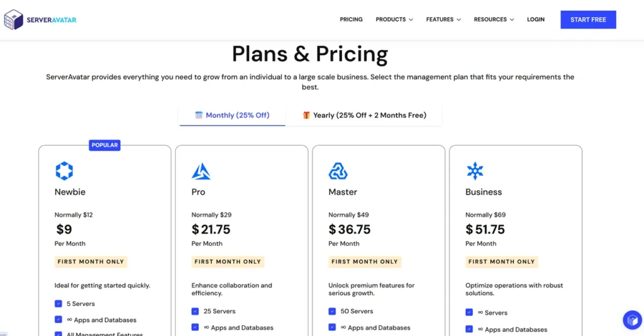The image size is (644, 336).
Task: Click 'Enhance collaboration and efficiency.' text
Action: pos(231,290)
